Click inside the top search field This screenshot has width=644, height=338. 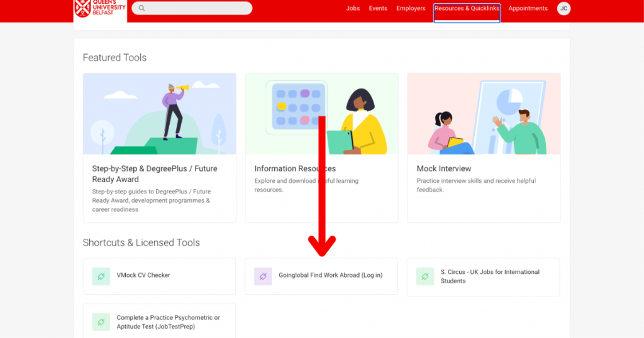click(195, 8)
